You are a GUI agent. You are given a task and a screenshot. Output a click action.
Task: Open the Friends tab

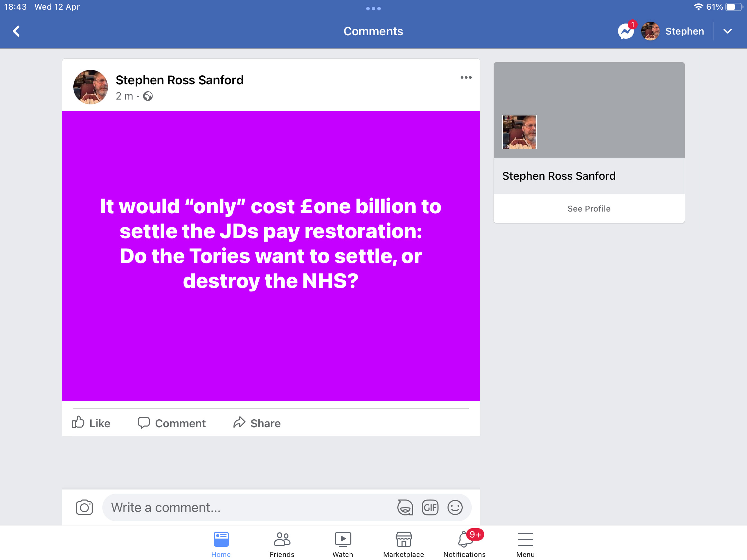point(282,544)
